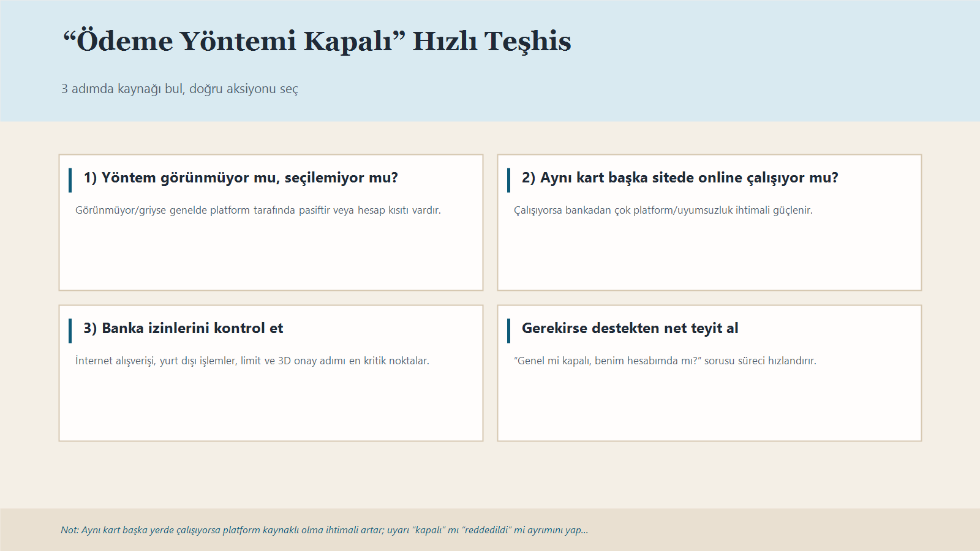Click empty area inside the “Yöntem görünmüyor” card

tap(271, 257)
